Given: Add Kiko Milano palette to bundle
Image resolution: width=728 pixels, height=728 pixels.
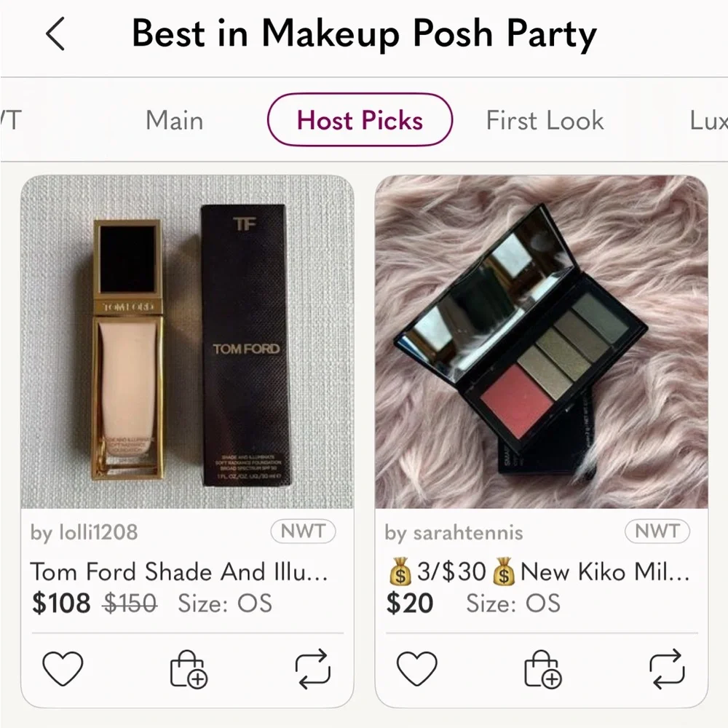Looking at the screenshot, I should (x=542, y=668).
